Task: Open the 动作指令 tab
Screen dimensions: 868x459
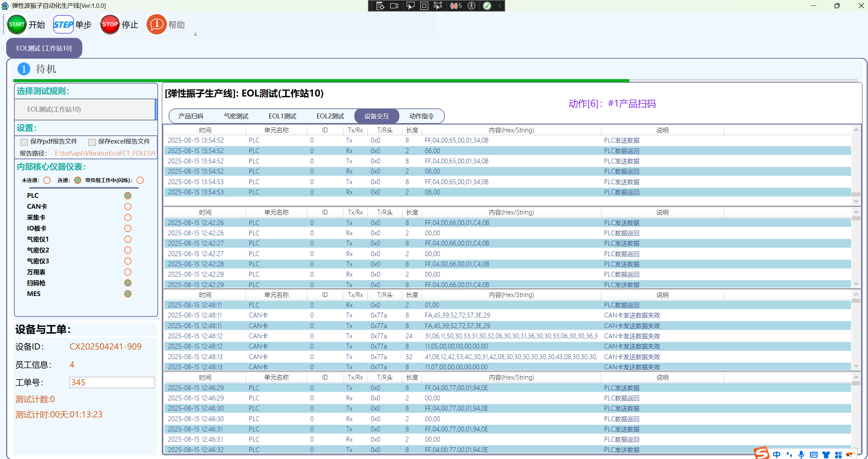Action: point(421,116)
